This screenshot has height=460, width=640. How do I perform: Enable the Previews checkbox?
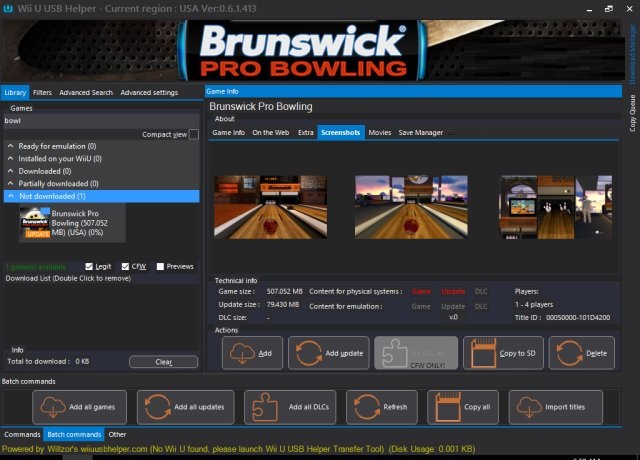tap(160, 267)
